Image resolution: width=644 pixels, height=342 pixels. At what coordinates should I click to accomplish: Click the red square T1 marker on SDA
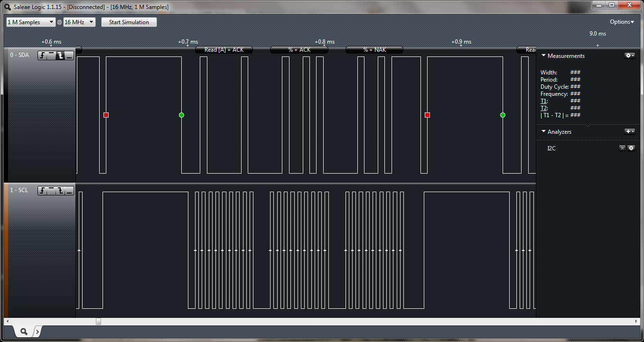click(106, 115)
